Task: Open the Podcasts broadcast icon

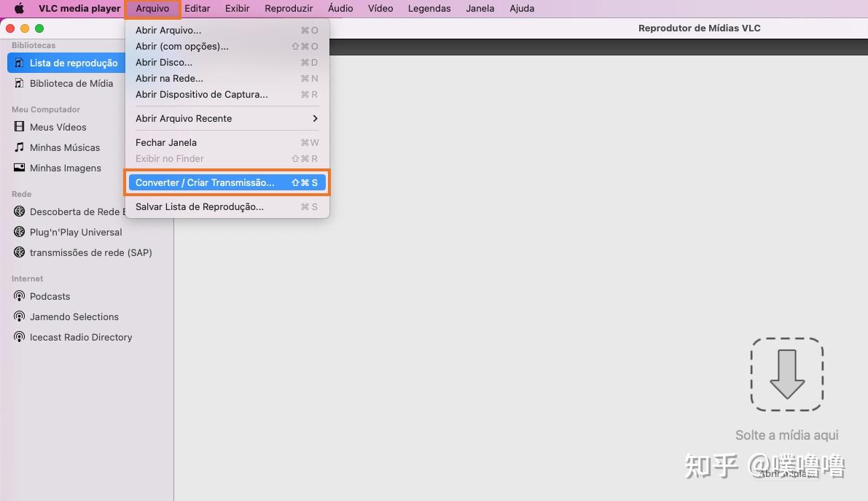Action: click(19, 296)
